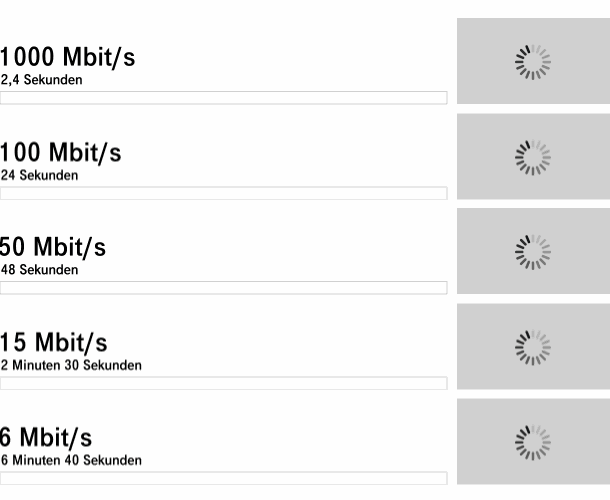
Task: Click the 24 Sekunden duration text
Action: pyautogui.click(x=39, y=175)
